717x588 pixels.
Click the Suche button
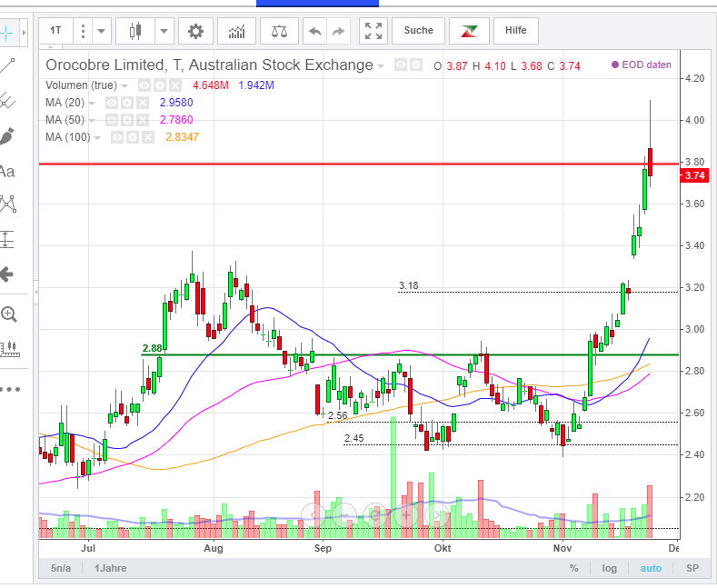click(418, 31)
